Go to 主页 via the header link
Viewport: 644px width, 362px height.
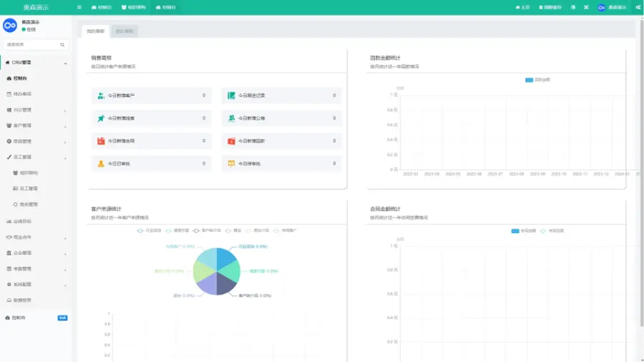[x=523, y=7]
